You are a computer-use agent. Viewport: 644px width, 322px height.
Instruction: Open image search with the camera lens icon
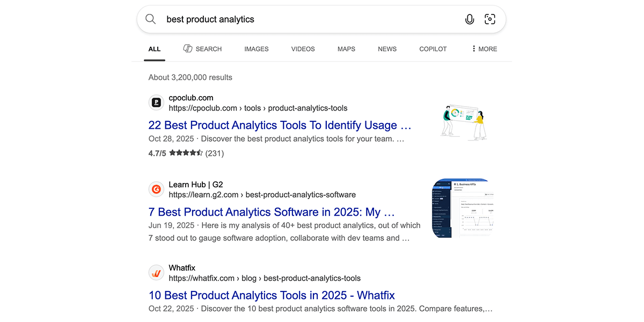tap(490, 19)
